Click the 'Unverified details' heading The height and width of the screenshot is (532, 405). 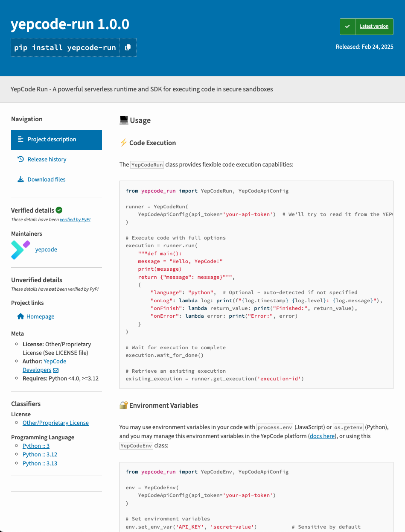click(x=37, y=281)
